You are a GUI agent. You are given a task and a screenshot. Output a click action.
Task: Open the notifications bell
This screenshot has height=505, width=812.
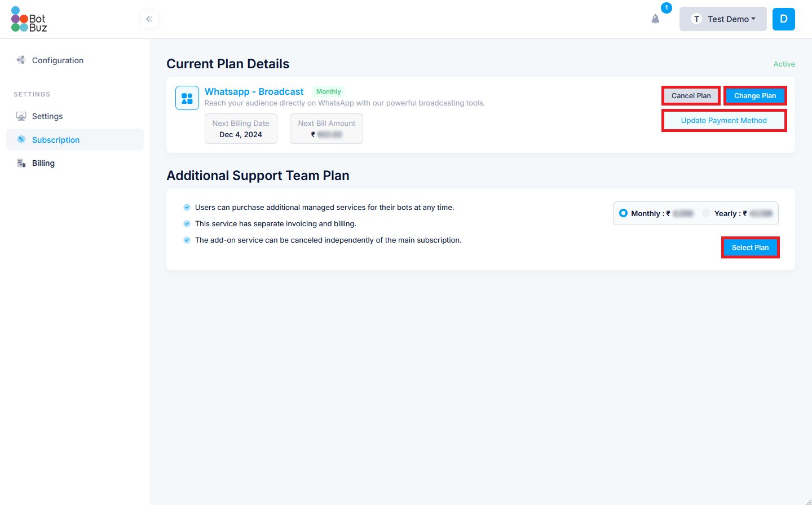(655, 19)
